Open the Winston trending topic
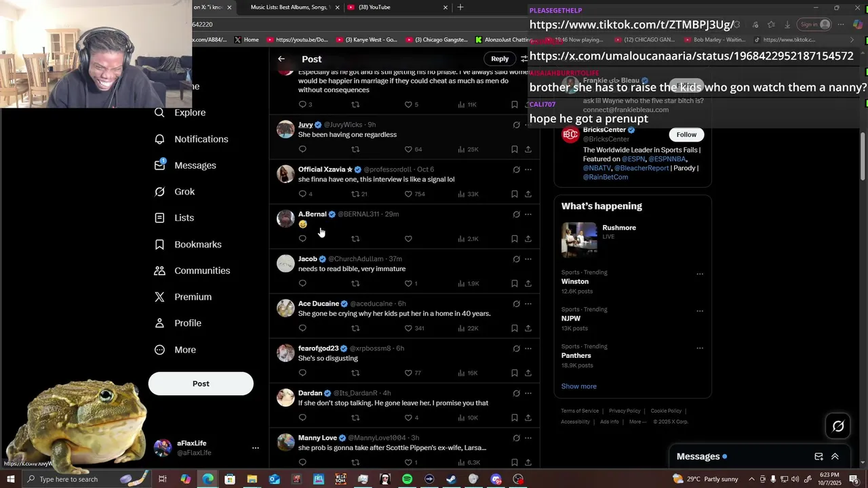 pyautogui.click(x=574, y=281)
